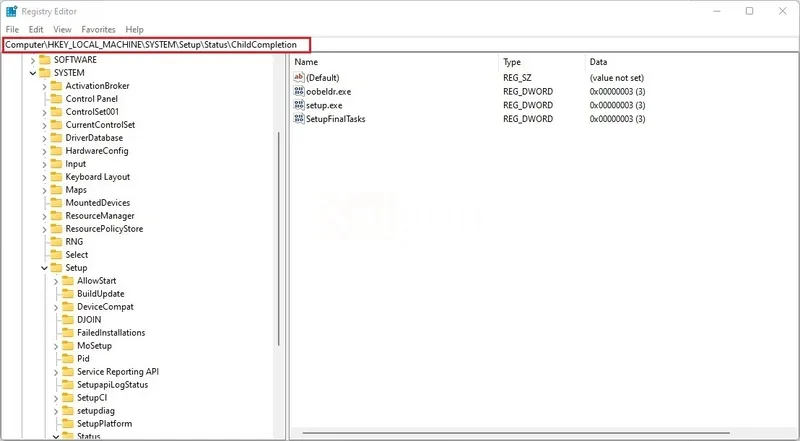The width and height of the screenshot is (800, 441).
Task: Select the SetupapiLogStatus key
Action: pos(113,385)
